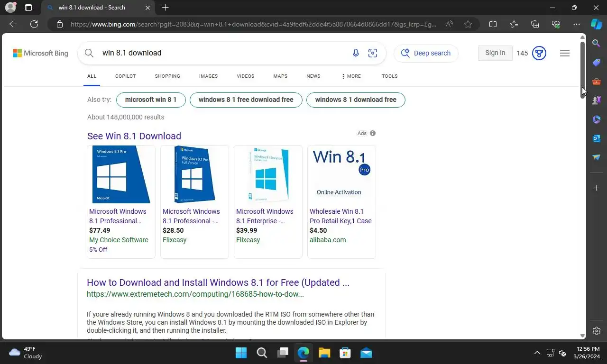Viewport: 607px width, 364px height.
Task: Click the Sign in button
Action: (x=495, y=53)
